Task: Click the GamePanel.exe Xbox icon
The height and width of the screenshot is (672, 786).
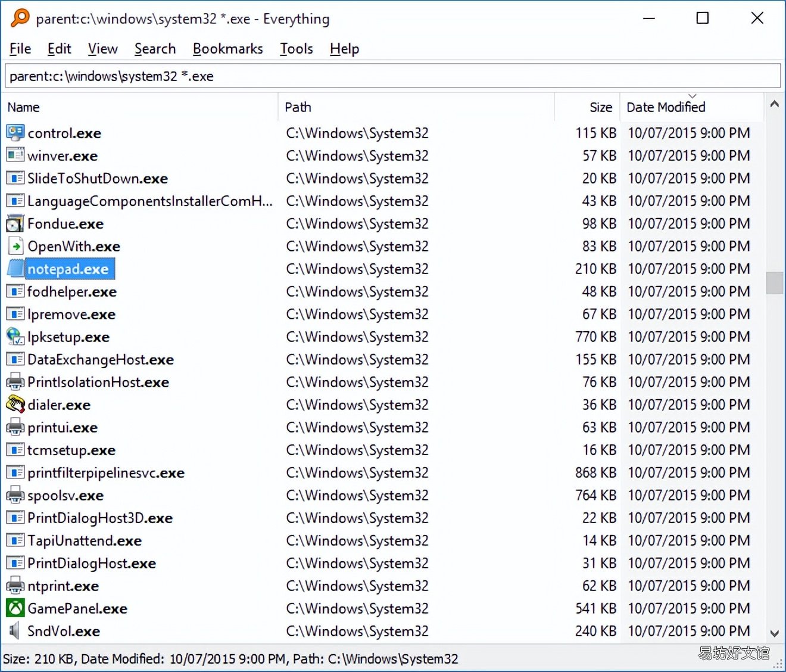Action: [x=15, y=608]
